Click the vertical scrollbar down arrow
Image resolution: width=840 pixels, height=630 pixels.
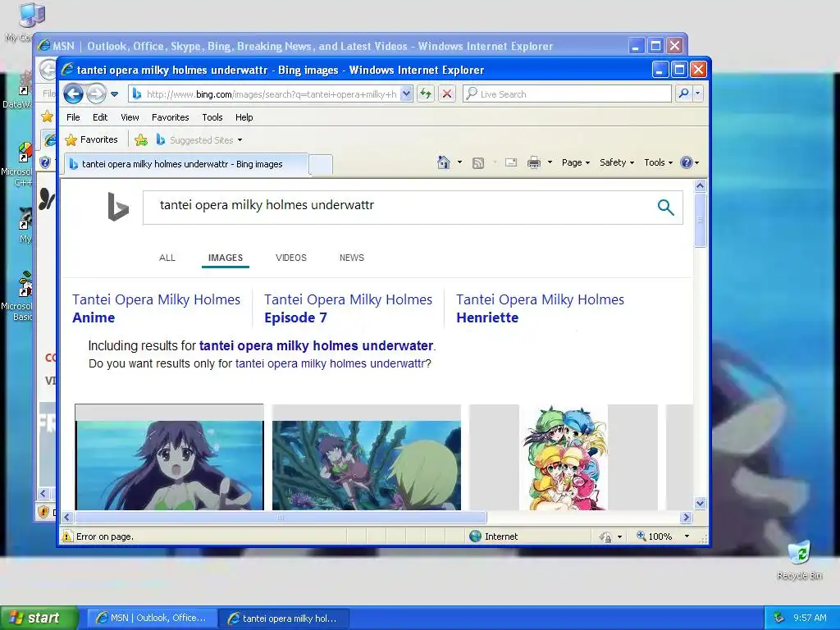[700, 503]
